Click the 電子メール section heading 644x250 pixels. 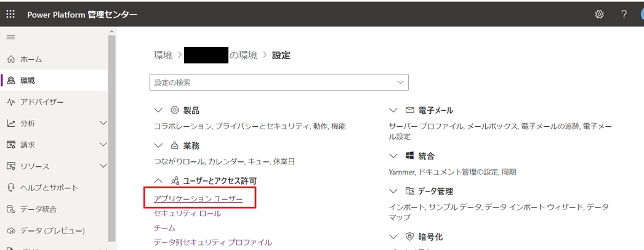435,110
